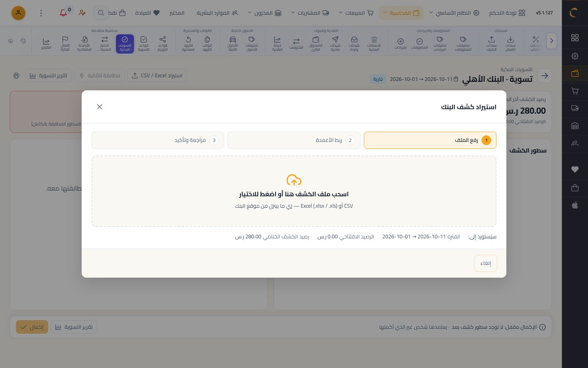
Task: Open إقفال الفترة flag icon
Action: (65, 43)
